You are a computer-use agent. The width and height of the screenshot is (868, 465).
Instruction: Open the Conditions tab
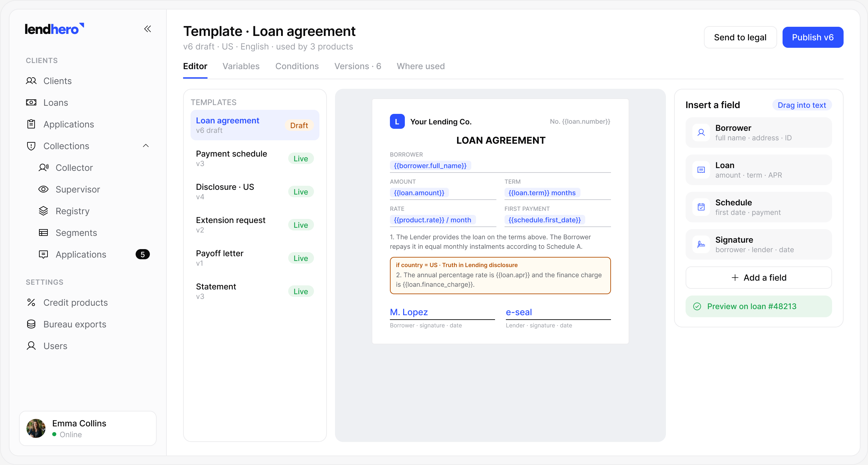point(297,66)
